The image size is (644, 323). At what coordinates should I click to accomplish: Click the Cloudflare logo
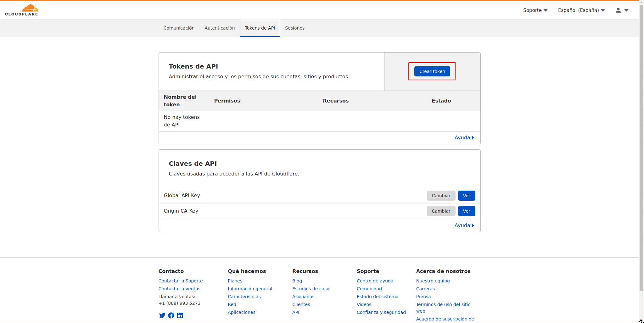(x=21, y=10)
